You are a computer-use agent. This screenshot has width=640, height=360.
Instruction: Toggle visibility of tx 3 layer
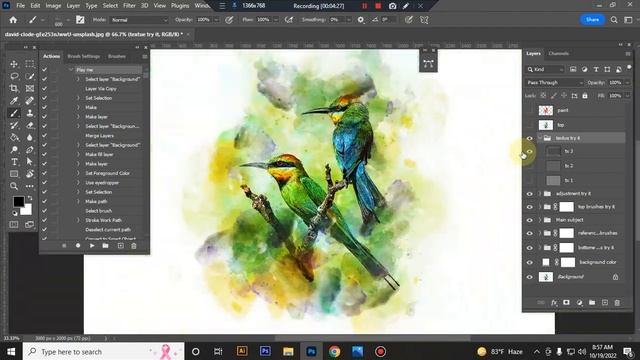[x=529, y=151]
